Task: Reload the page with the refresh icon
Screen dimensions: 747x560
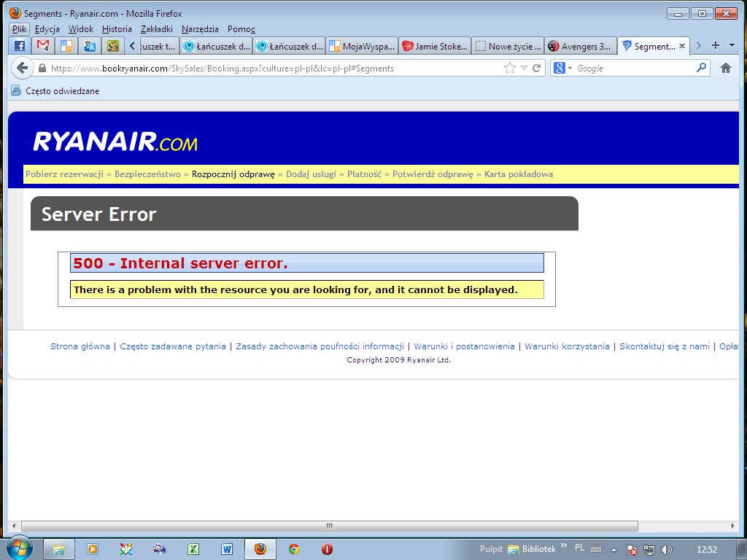Action: [x=536, y=68]
